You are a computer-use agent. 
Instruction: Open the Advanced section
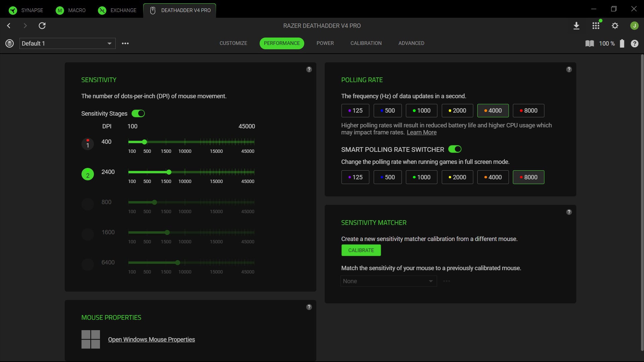point(411,43)
